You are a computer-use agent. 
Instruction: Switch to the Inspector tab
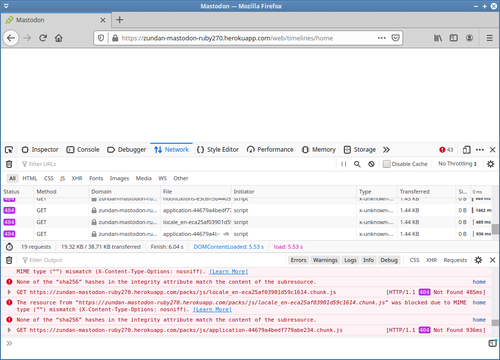click(x=40, y=150)
